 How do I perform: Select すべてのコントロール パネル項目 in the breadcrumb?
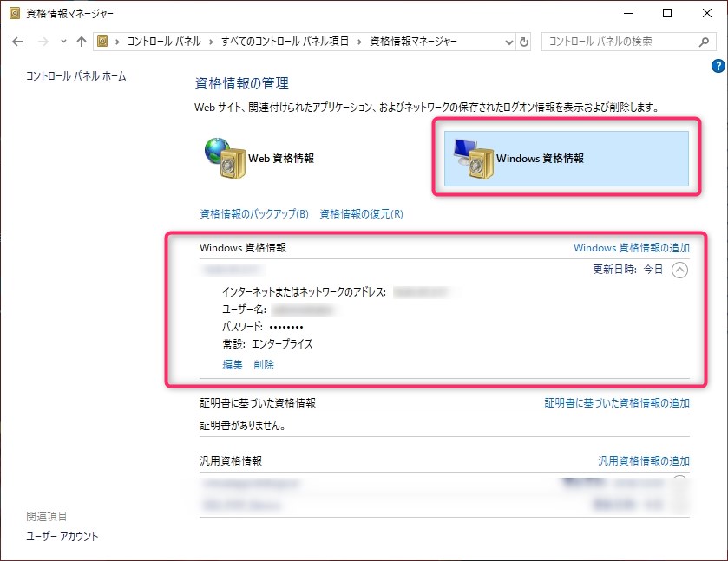click(x=285, y=42)
